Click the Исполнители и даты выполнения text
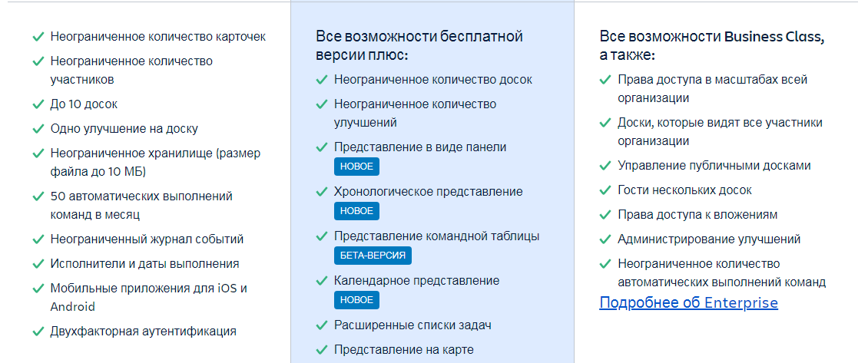The image size is (868, 363). click(x=144, y=264)
